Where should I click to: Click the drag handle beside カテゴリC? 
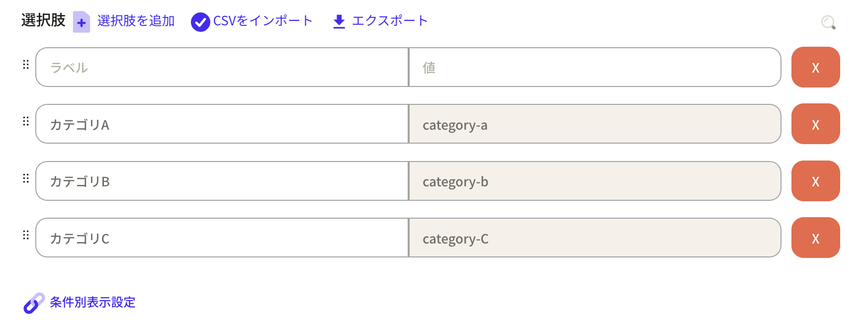tap(26, 235)
